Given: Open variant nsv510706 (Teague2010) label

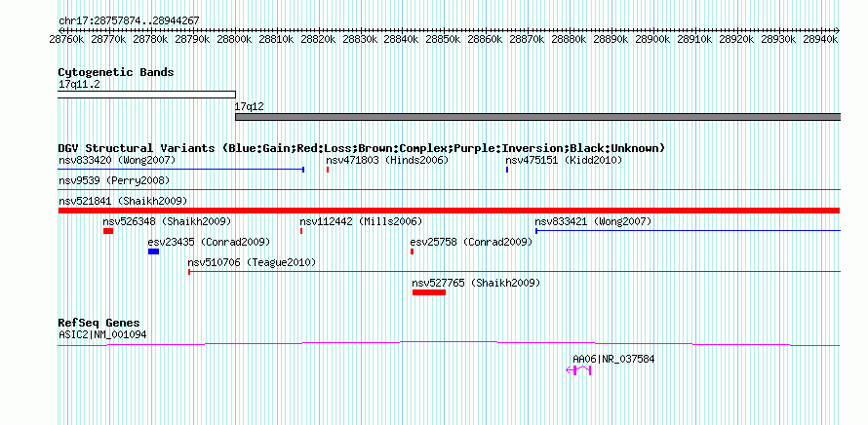Looking at the screenshot, I should tap(252, 262).
